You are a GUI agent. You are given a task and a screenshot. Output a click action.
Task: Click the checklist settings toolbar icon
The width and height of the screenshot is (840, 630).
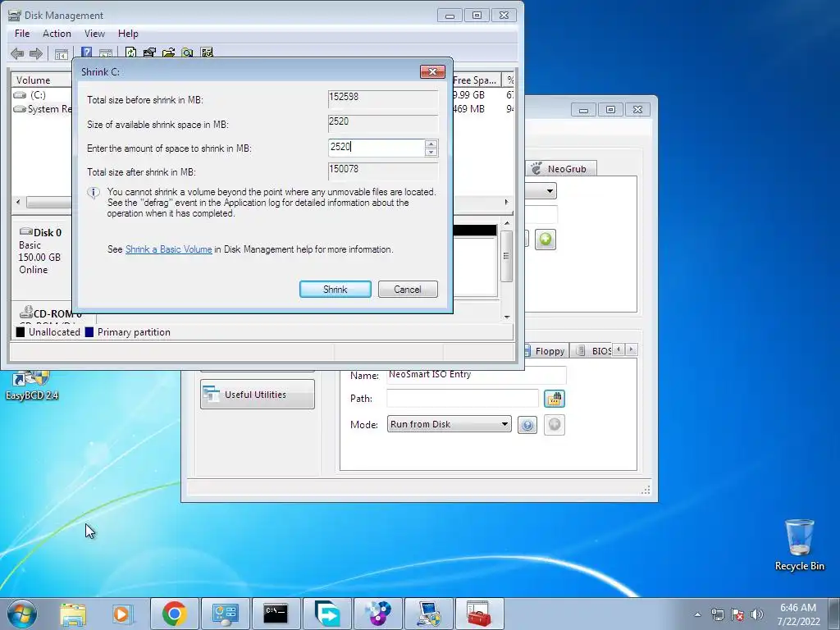pos(206,52)
